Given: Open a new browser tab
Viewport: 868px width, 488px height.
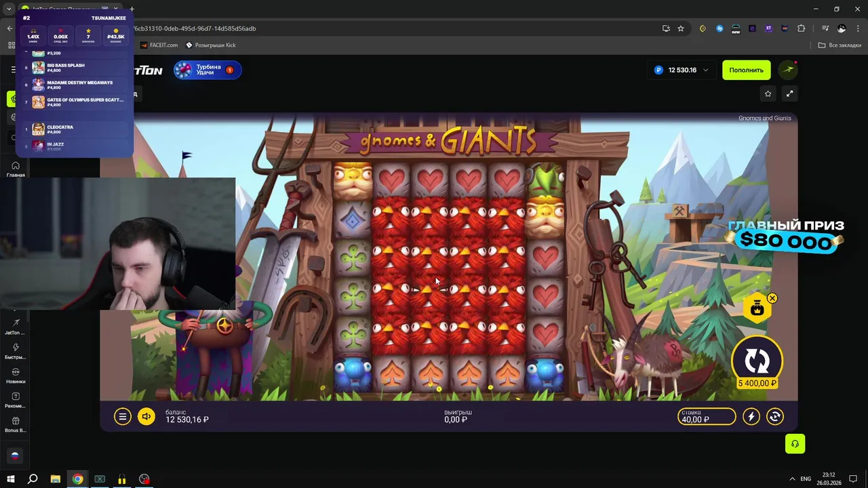Looking at the screenshot, I should [132, 9].
